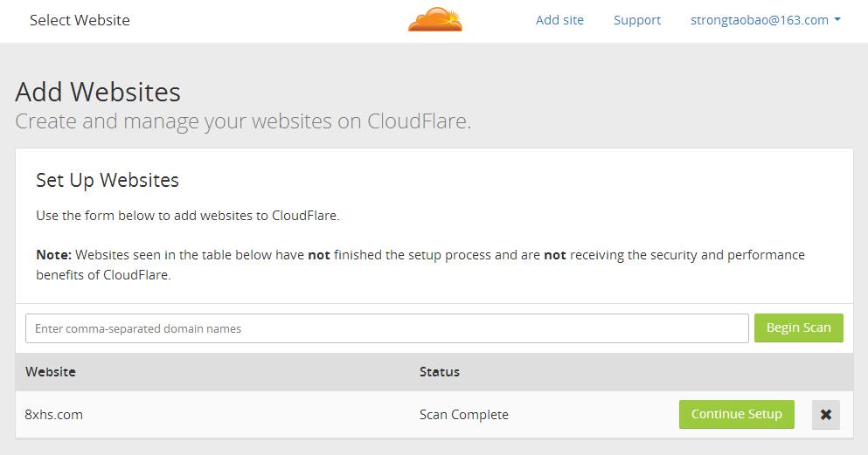Click the CloudFlare cloud logo
This screenshot has height=455, width=868.
(x=435, y=19)
